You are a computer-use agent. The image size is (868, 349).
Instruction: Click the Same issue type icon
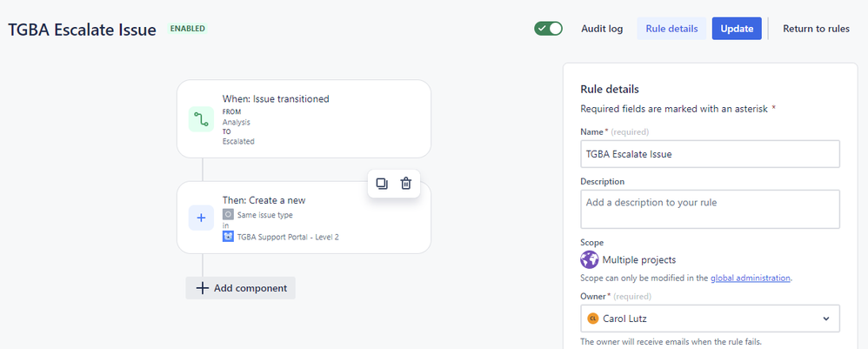tap(228, 214)
